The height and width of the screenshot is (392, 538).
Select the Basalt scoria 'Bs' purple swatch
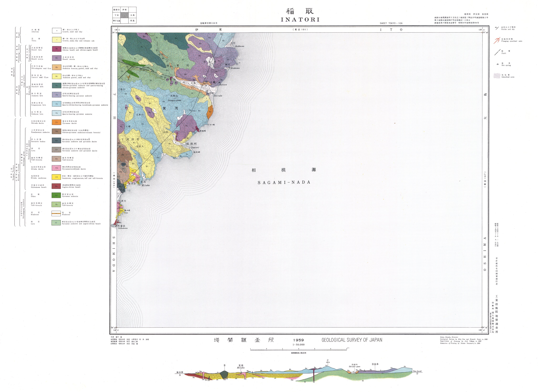(56, 58)
